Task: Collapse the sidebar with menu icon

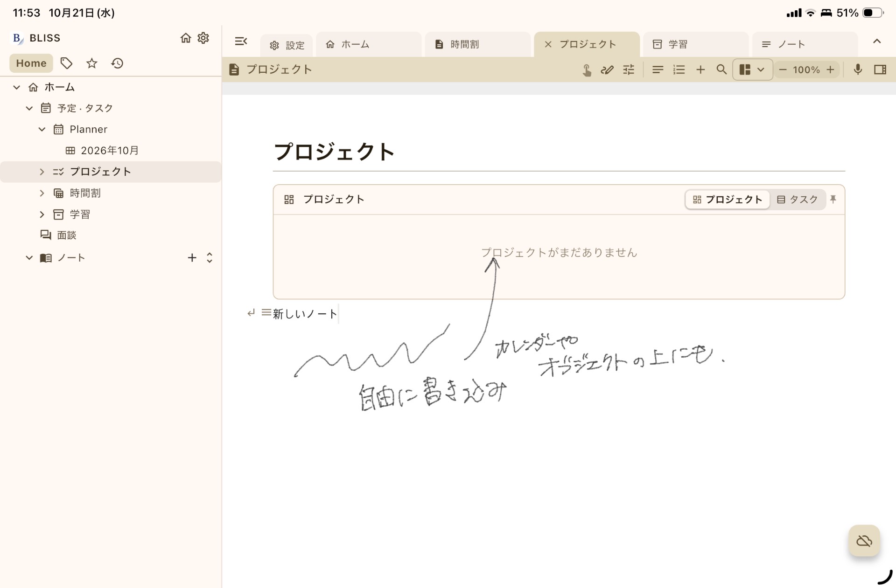Action: point(241,41)
